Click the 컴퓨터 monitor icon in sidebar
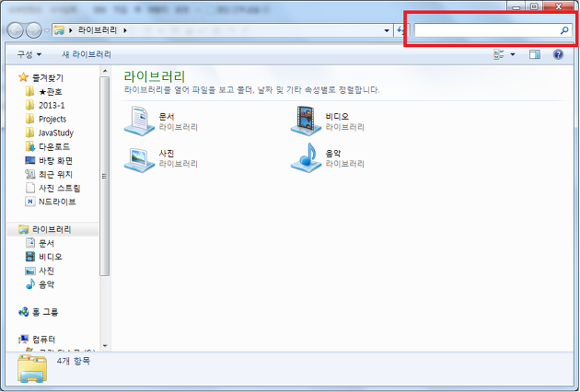This screenshot has width=580, height=392. (24, 339)
